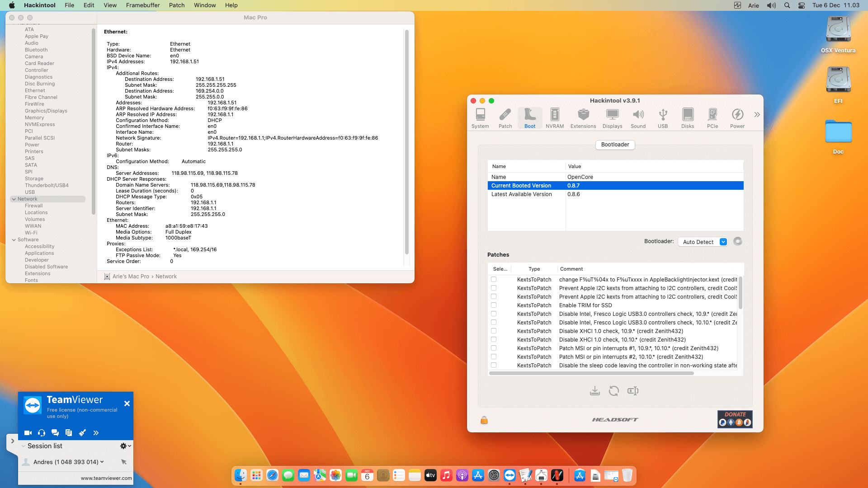This screenshot has width=868, height=488.
Task: Open the Bootloader Auto Detect dropdown
Action: (x=703, y=242)
